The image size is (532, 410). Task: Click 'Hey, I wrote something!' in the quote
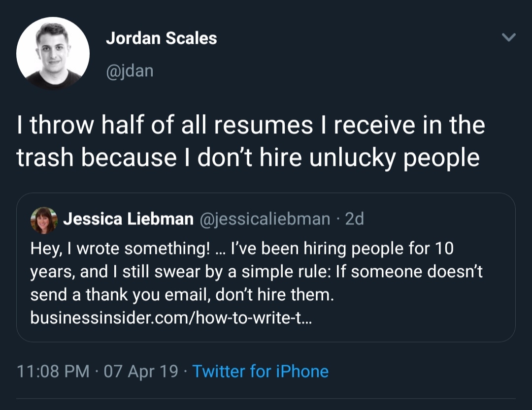click(x=118, y=248)
